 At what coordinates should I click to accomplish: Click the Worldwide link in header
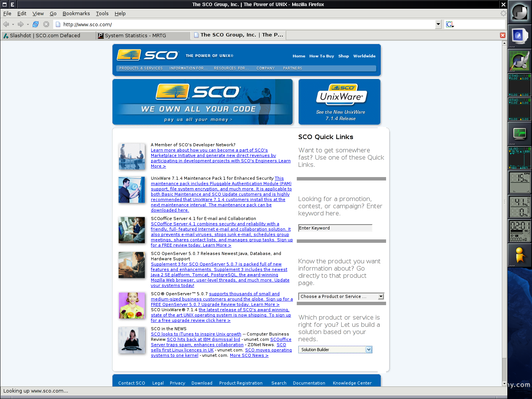364,56
